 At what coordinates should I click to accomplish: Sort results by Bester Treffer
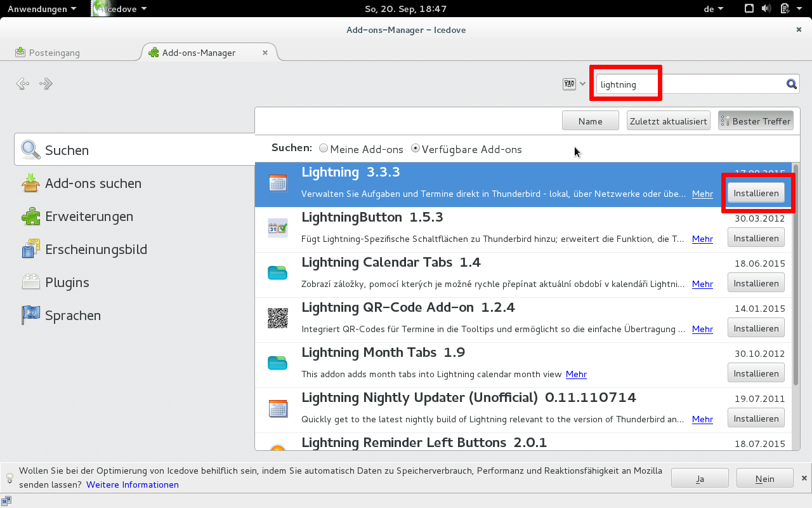[756, 121]
